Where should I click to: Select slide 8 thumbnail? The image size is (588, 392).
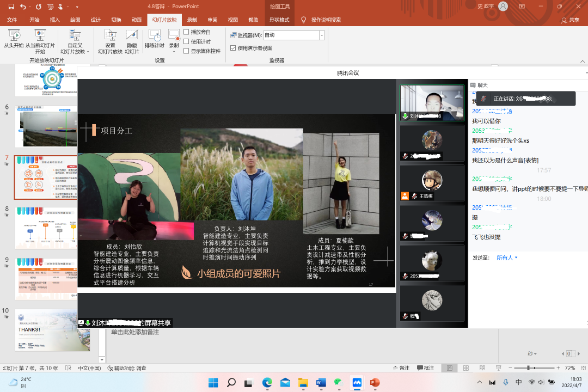point(46,228)
